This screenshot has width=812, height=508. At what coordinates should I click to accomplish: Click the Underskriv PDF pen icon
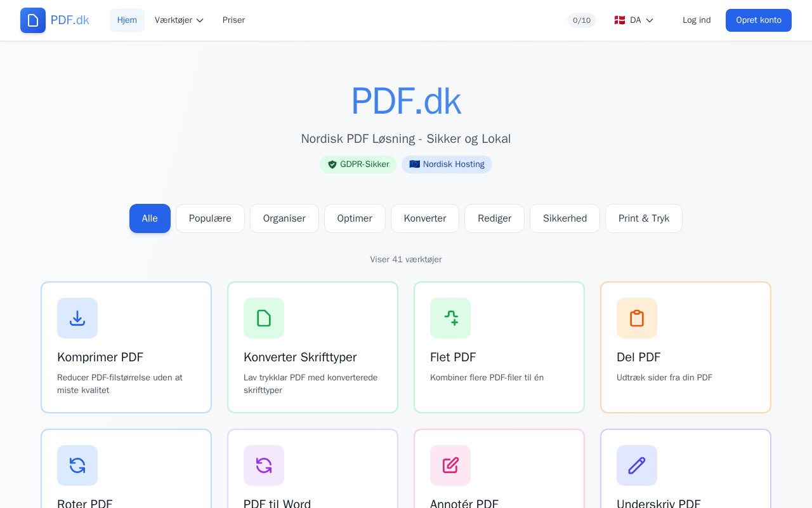point(637,465)
